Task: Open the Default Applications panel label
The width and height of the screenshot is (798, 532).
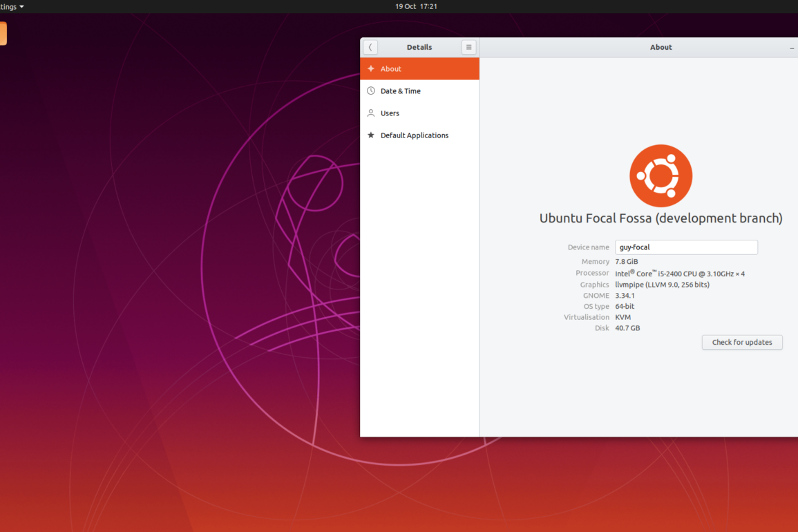Action: pos(414,135)
